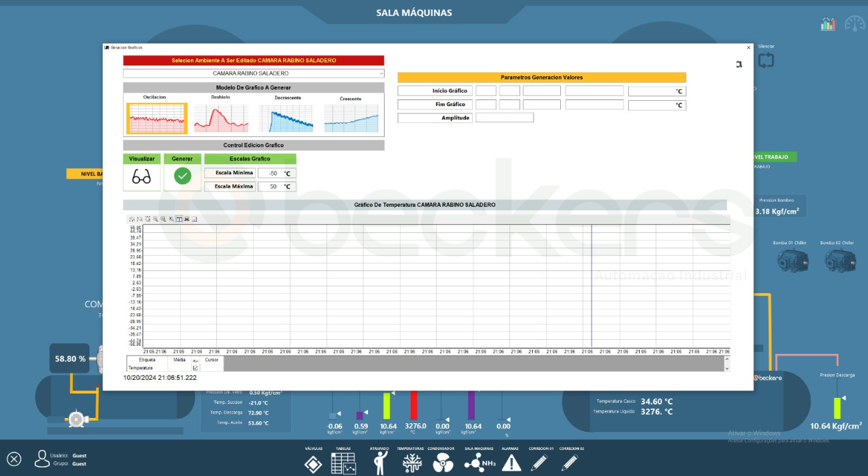Screen dimensions: 868x476
Task: Click the Cursor column header
Action: coord(212,359)
